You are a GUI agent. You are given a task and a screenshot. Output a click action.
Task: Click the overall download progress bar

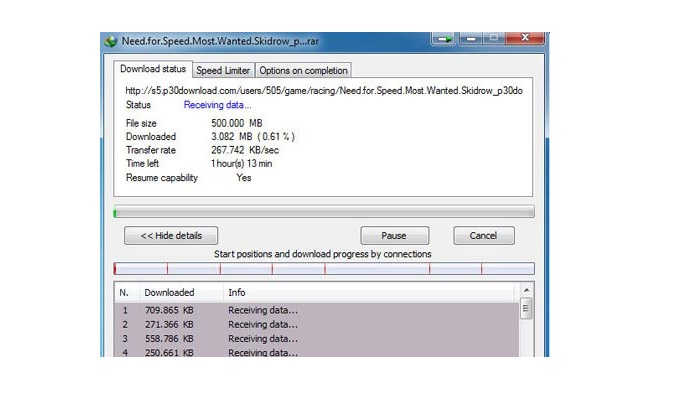click(x=324, y=212)
